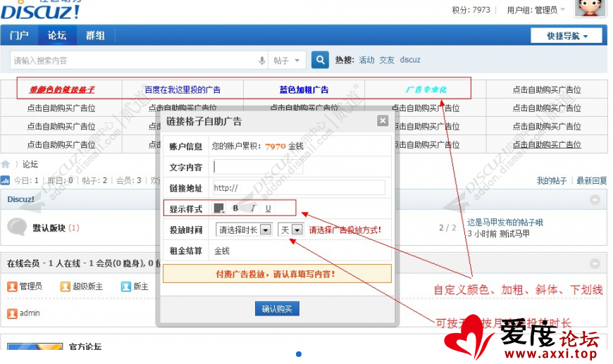Open the text color swatch picker
The image size is (613, 364).
[219, 208]
